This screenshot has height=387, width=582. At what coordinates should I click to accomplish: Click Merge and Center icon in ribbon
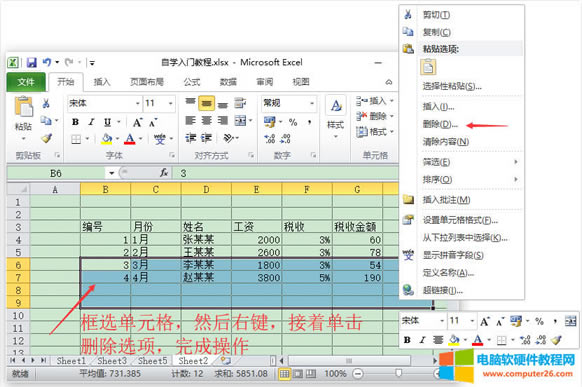[x=241, y=120]
